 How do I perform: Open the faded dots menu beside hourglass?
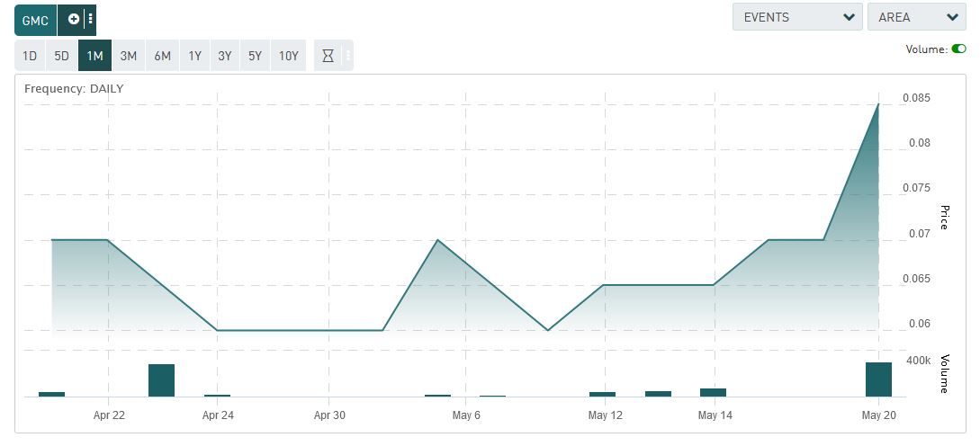(348, 56)
